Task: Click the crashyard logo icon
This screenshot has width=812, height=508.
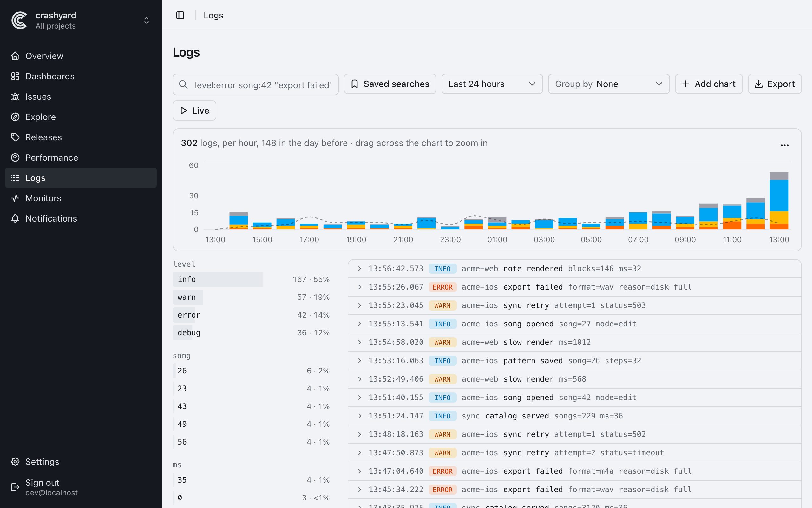Action: tap(19, 21)
